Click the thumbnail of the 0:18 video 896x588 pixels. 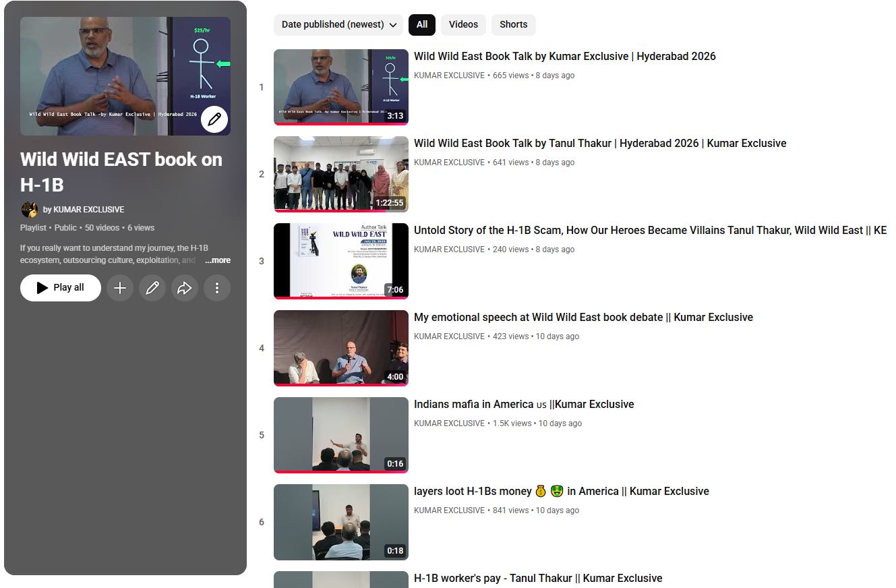341,522
